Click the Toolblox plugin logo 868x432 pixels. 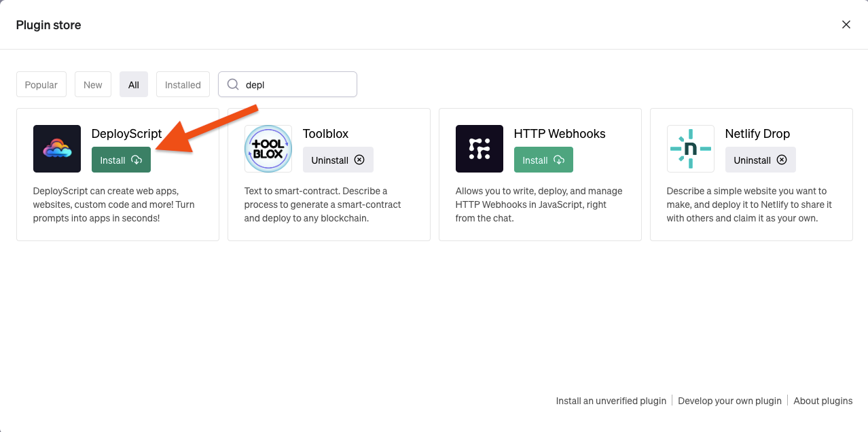coord(268,149)
